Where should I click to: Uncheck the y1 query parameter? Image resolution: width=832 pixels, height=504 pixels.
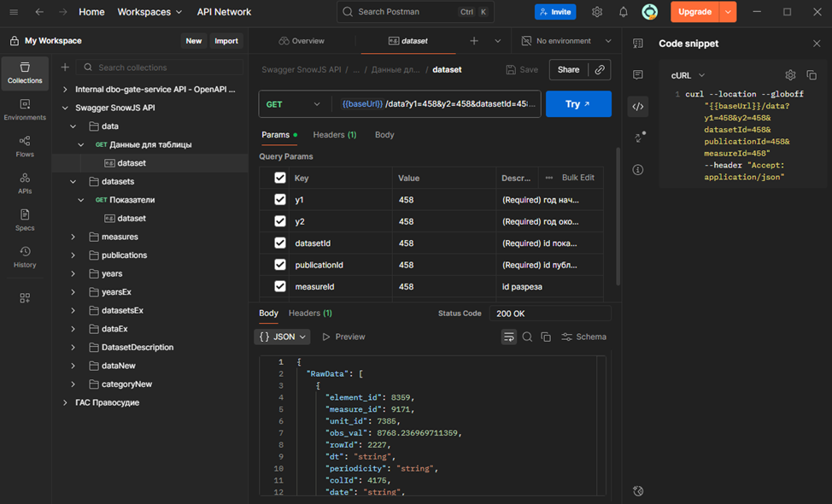[280, 200]
